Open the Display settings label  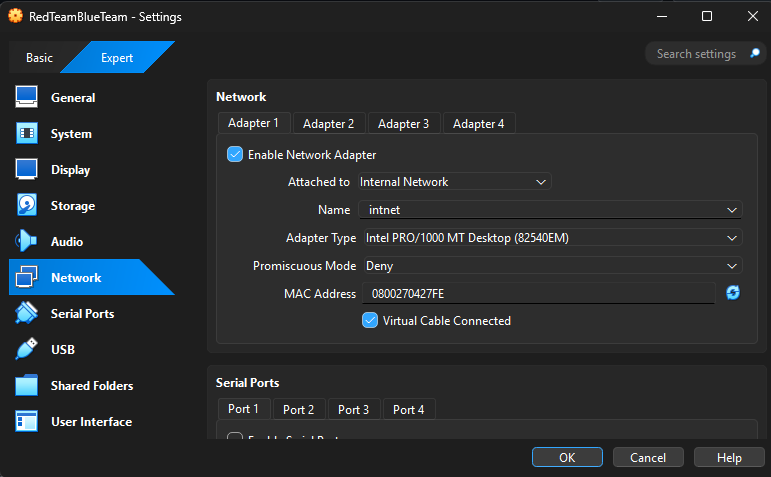point(70,170)
